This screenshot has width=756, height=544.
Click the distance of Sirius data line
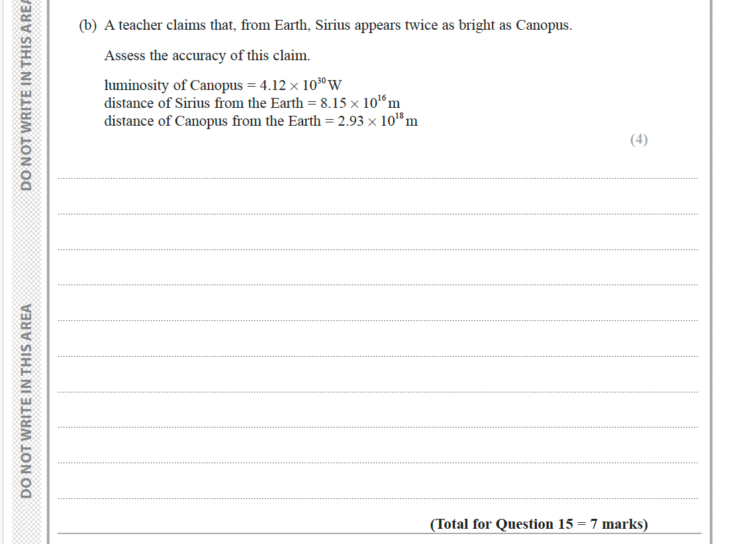pos(252,103)
